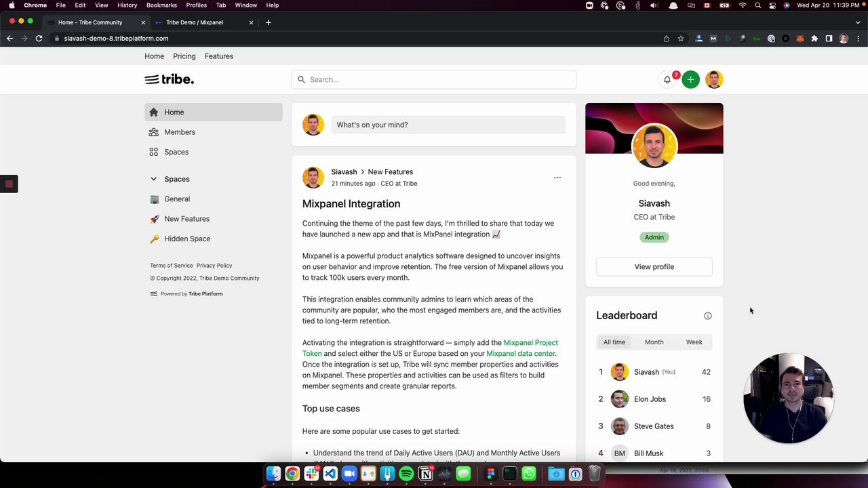Open the user avatar menu in header
This screenshot has height=488, width=868.
coord(714,80)
